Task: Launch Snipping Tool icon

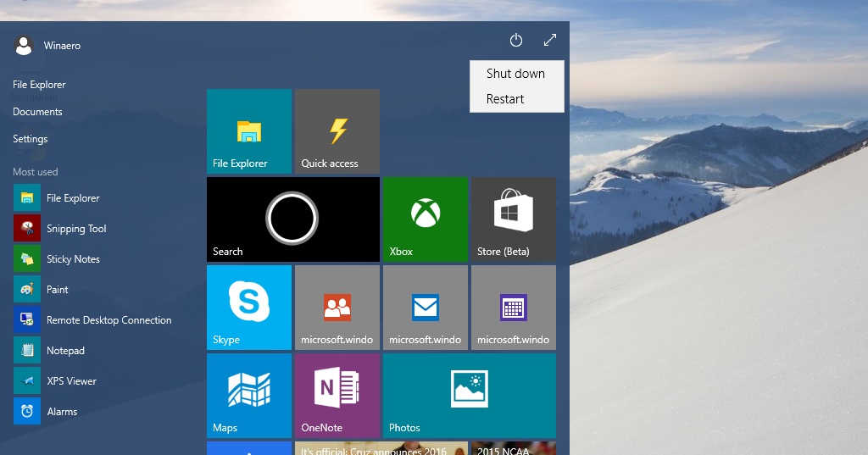Action: [27, 228]
